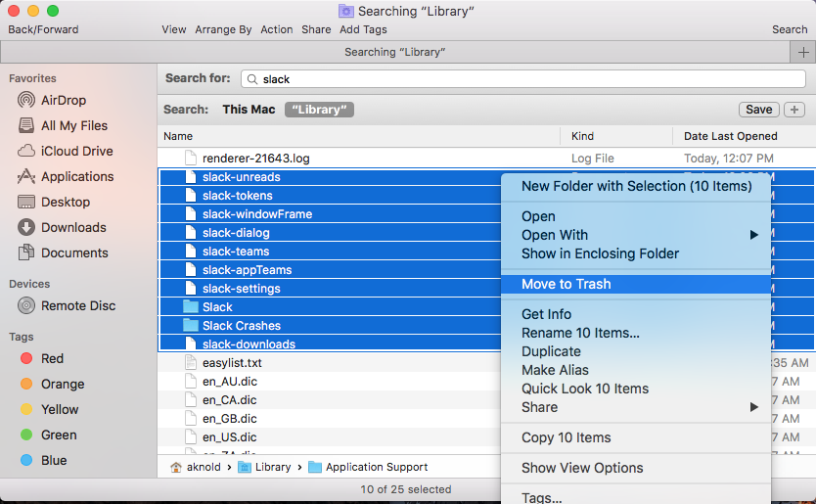
Task: Click the AirDrop sidebar icon
Action: tap(26, 100)
